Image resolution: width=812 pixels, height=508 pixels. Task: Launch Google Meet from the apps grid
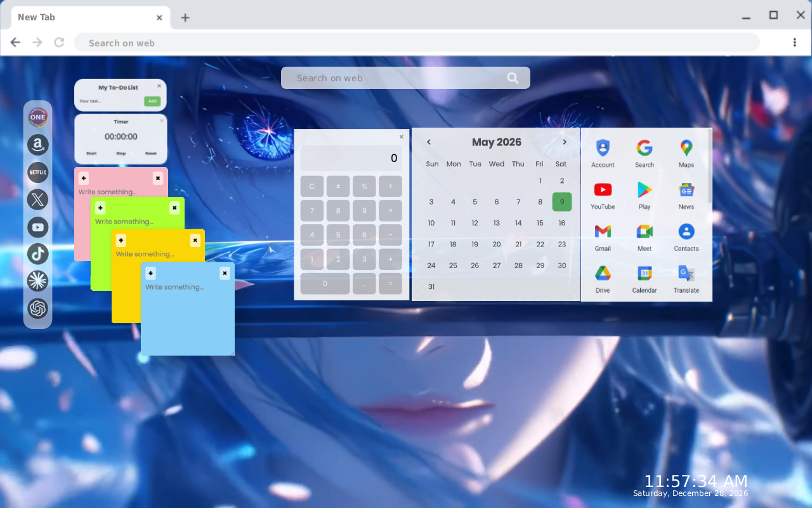click(x=645, y=237)
